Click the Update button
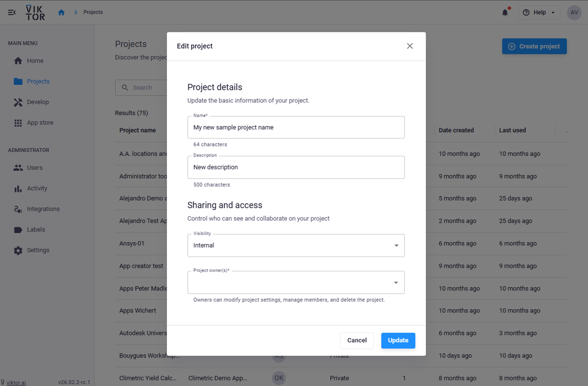The width and height of the screenshot is (588, 386). (x=398, y=340)
